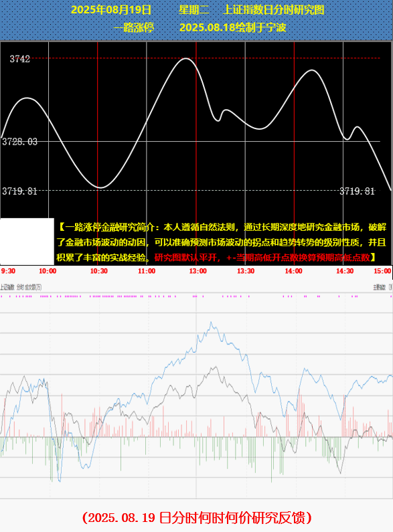Click the 3728.03 midline price label
393x532 pixels.
(19, 141)
